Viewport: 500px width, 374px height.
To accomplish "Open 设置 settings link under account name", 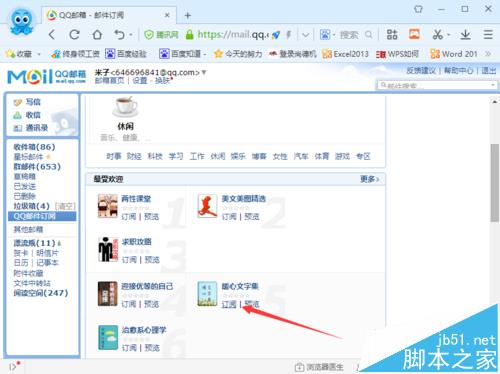I will (x=140, y=80).
